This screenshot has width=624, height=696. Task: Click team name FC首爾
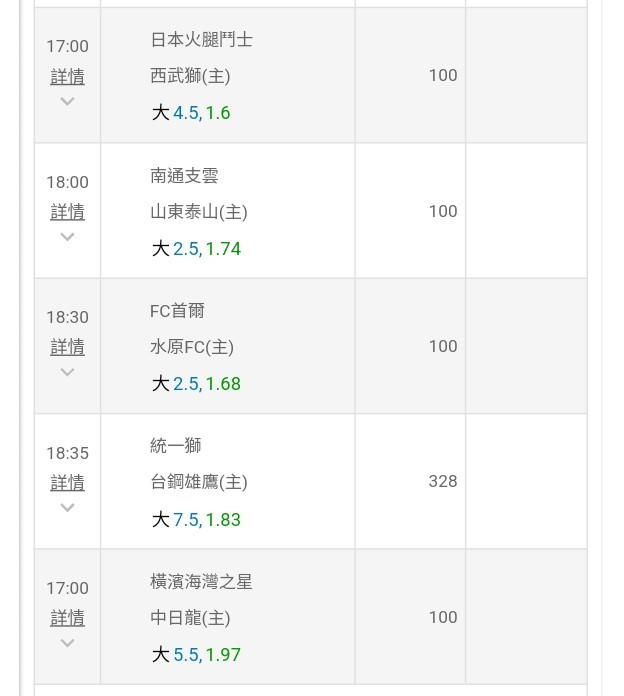pyautogui.click(x=177, y=311)
